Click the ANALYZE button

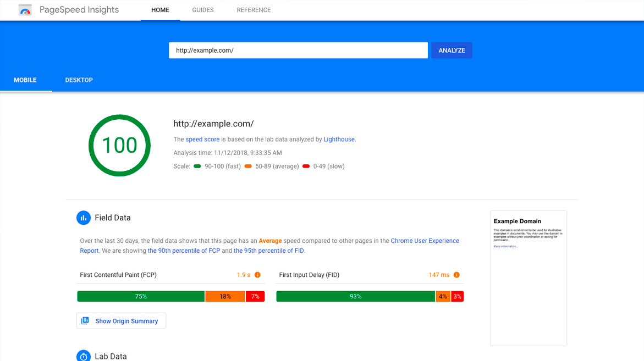tap(452, 51)
